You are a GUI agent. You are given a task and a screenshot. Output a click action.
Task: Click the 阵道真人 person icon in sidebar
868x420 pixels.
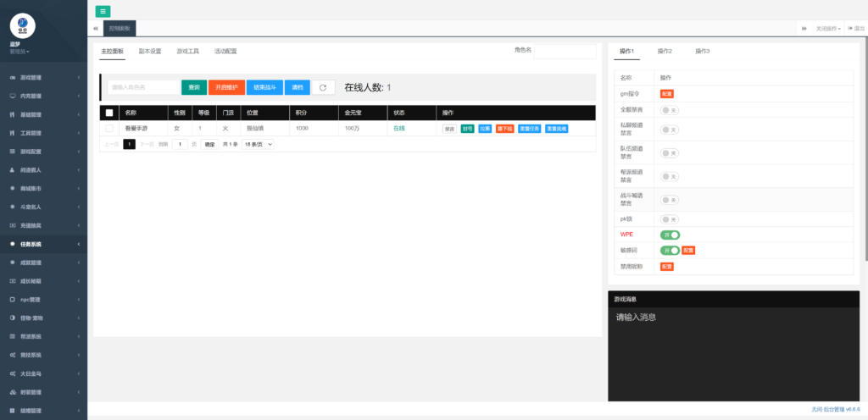(12, 170)
